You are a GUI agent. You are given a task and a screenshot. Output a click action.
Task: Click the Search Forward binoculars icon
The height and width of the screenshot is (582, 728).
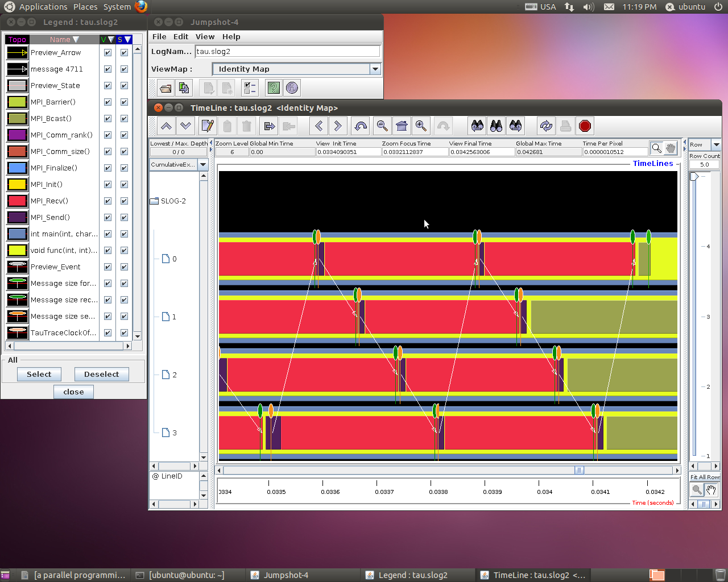click(516, 126)
